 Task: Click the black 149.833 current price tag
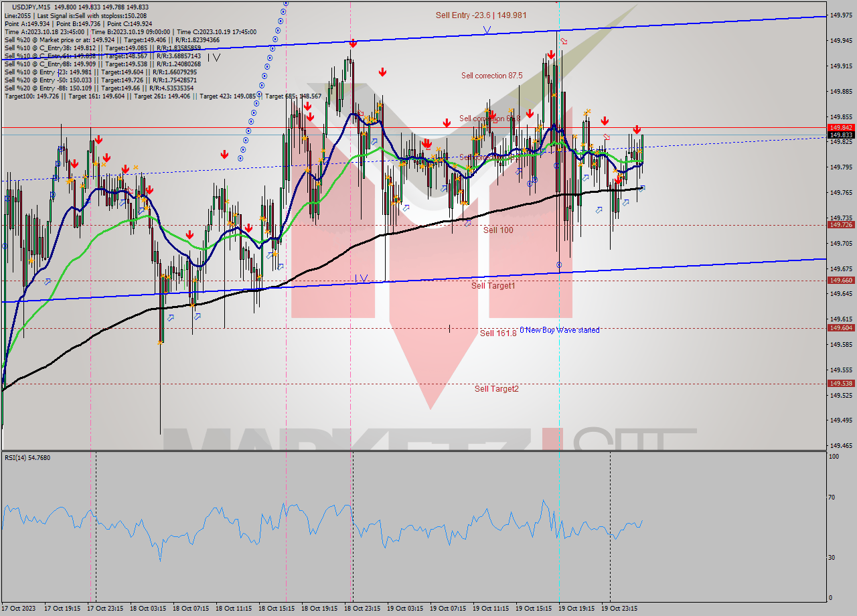coord(841,135)
